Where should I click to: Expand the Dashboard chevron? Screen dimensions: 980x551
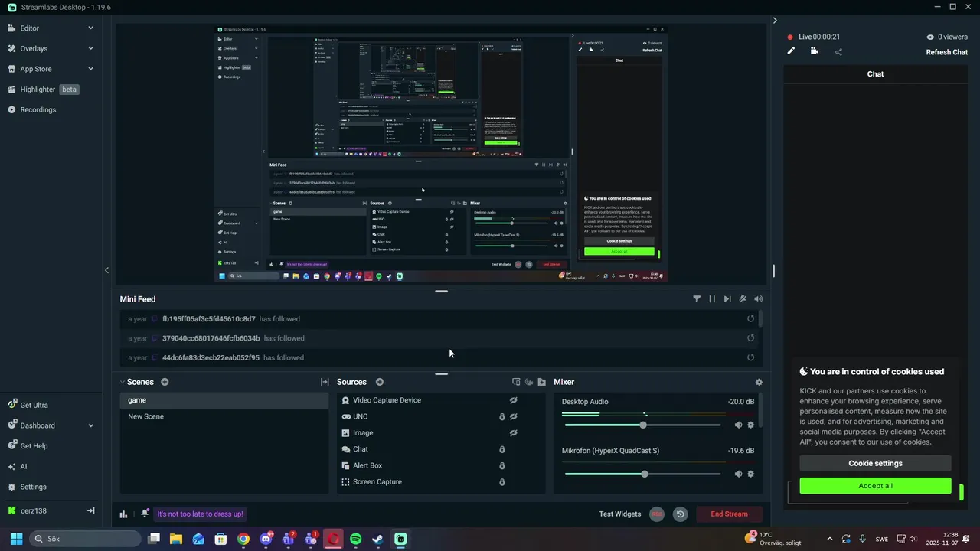(90, 425)
